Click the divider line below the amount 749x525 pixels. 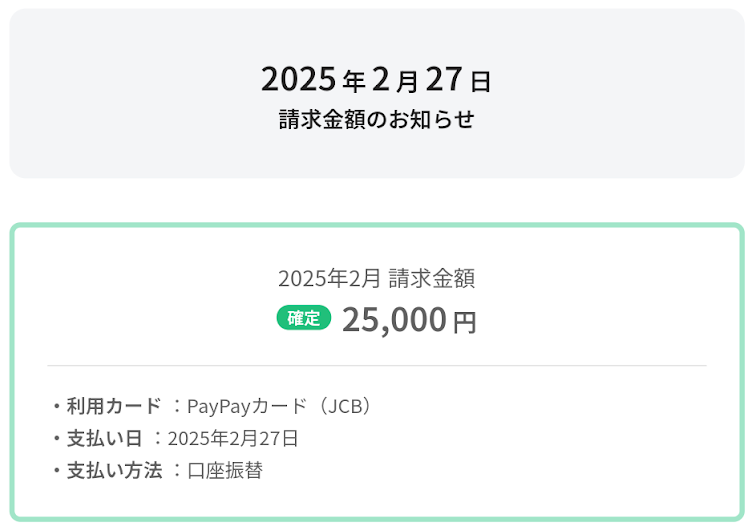376,366
